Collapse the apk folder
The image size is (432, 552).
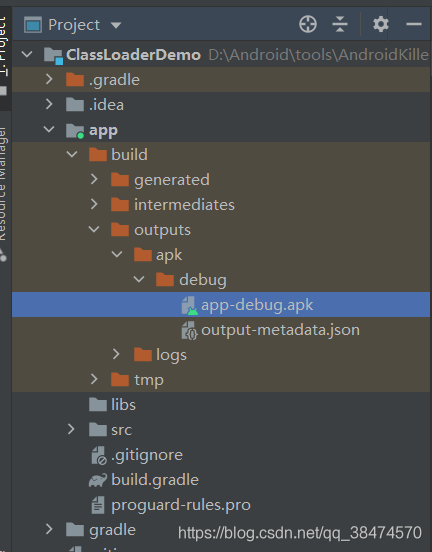(117, 254)
